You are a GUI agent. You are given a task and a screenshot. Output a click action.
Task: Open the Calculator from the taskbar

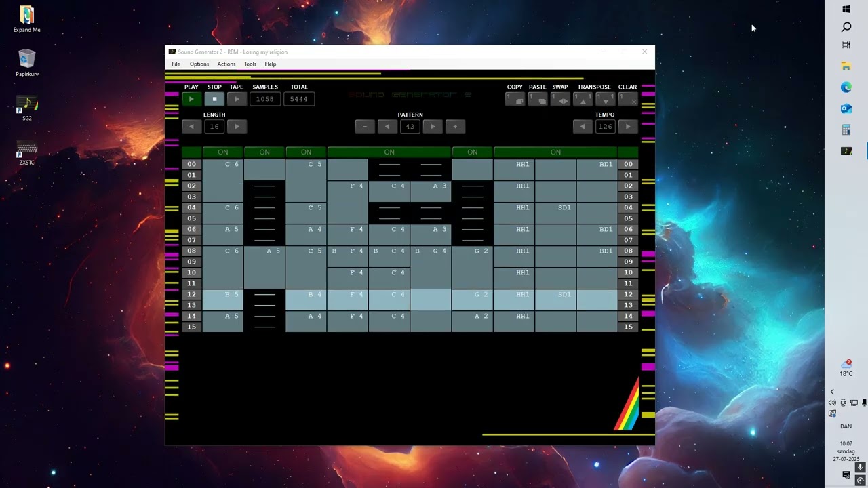click(846, 129)
